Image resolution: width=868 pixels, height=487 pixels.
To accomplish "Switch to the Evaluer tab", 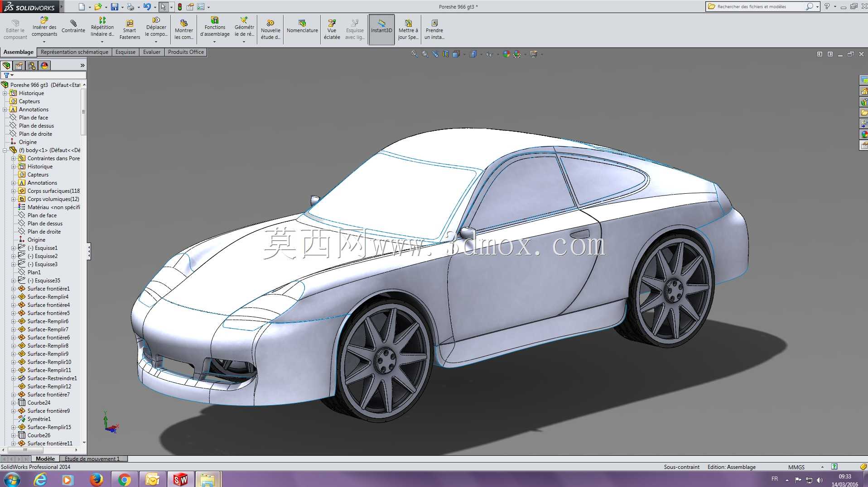I will click(152, 52).
